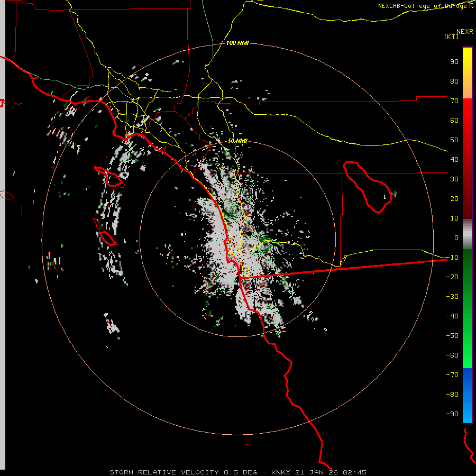This screenshot has width=476, height=476.
Task: Click the 90 value on velocity scale
Action: click(x=454, y=62)
